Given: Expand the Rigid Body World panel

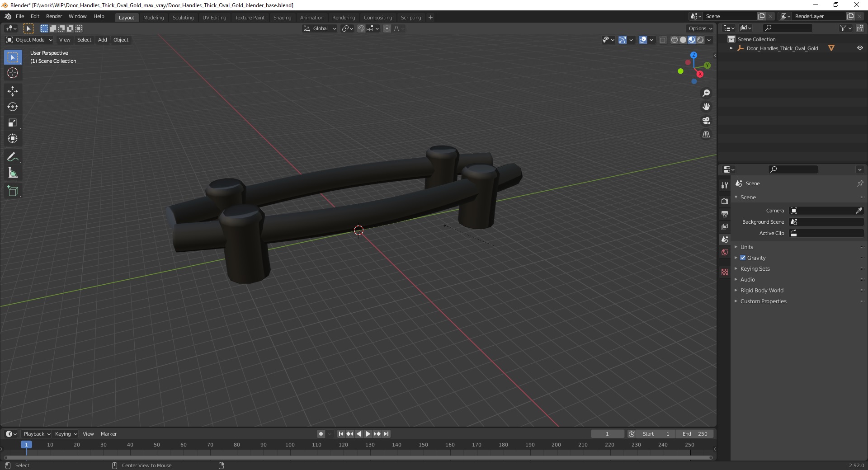Looking at the screenshot, I should coord(762,290).
